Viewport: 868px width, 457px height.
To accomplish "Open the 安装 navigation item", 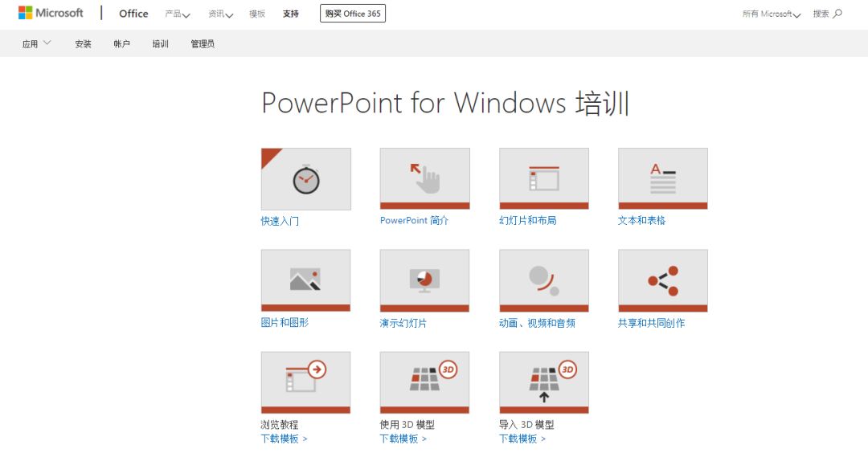I will 83,44.
